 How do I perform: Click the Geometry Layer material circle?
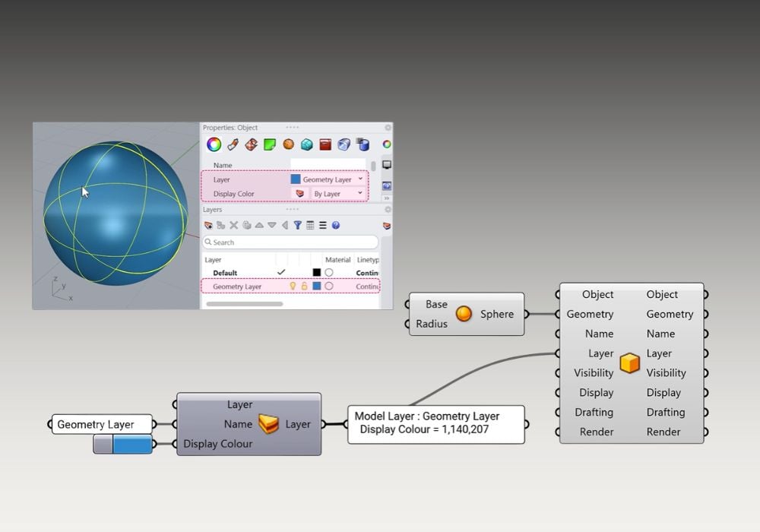click(x=329, y=287)
